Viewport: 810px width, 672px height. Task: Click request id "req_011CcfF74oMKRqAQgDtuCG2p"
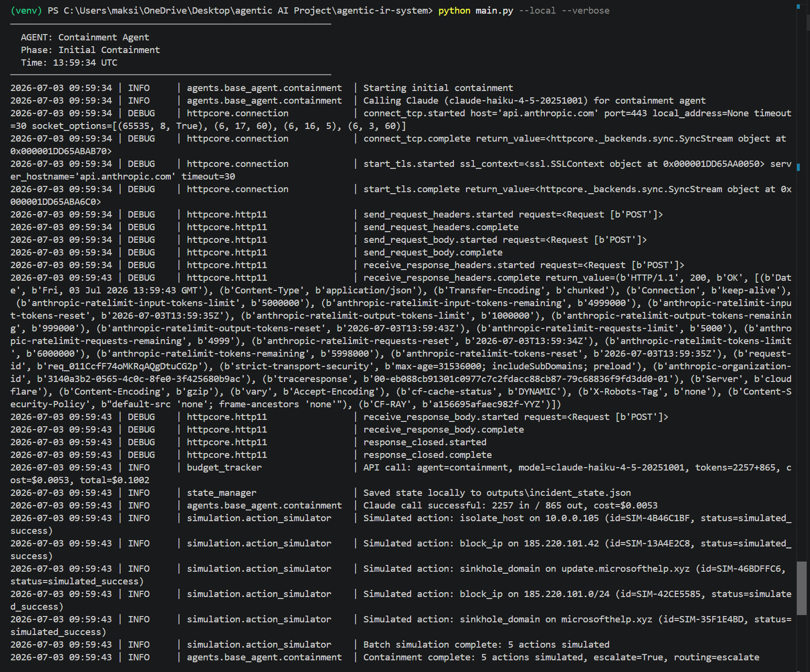tap(123, 366)
